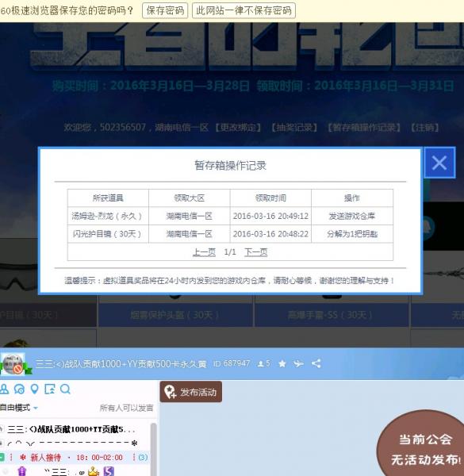Click the (3) member count on 新人接待

pyautogui.click(x=143, y=457)
